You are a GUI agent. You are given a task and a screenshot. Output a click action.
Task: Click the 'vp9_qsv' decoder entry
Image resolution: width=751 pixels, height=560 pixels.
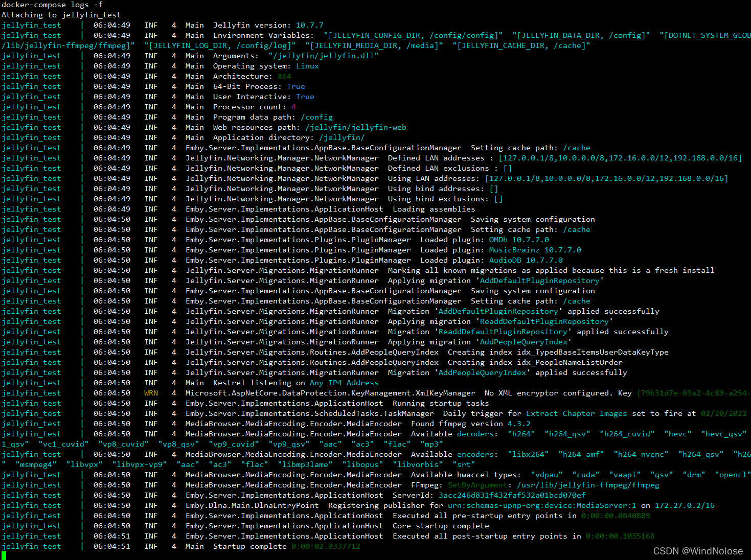click(x=289, y=444)
